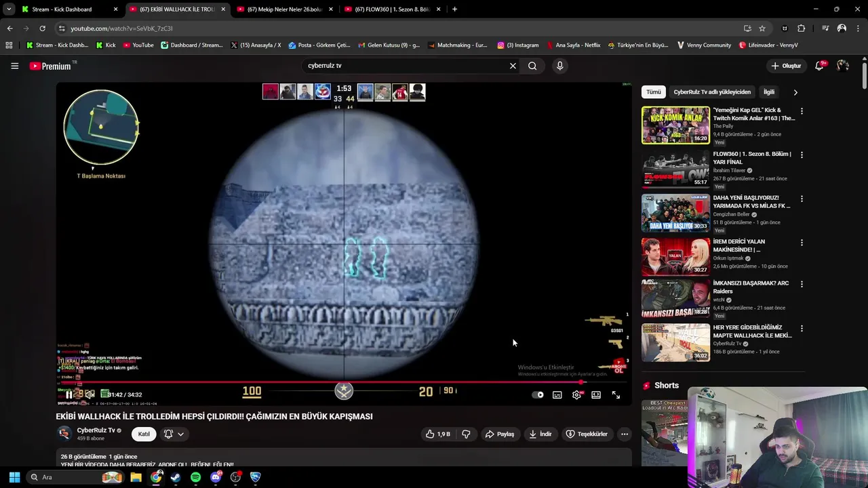Select the İlgili filter chip
868x488 pixels.
pyautogui.click(x=769, y=91)
